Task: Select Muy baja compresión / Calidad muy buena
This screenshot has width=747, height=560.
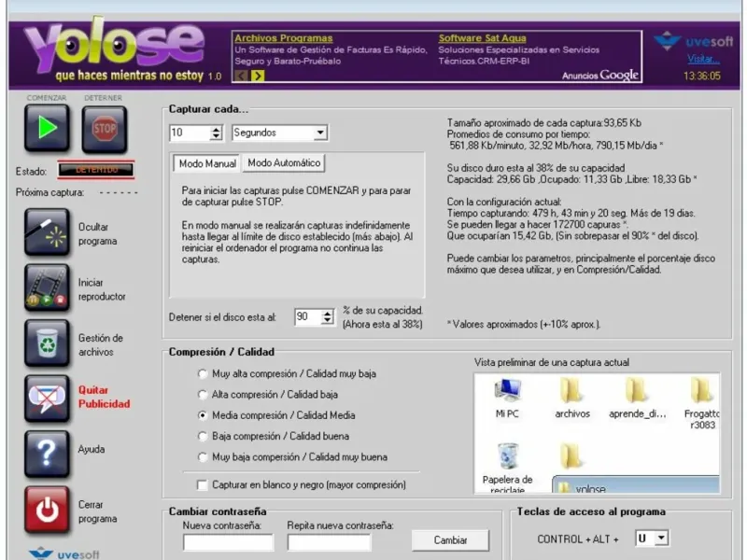Action: click(x=203, y=457)
